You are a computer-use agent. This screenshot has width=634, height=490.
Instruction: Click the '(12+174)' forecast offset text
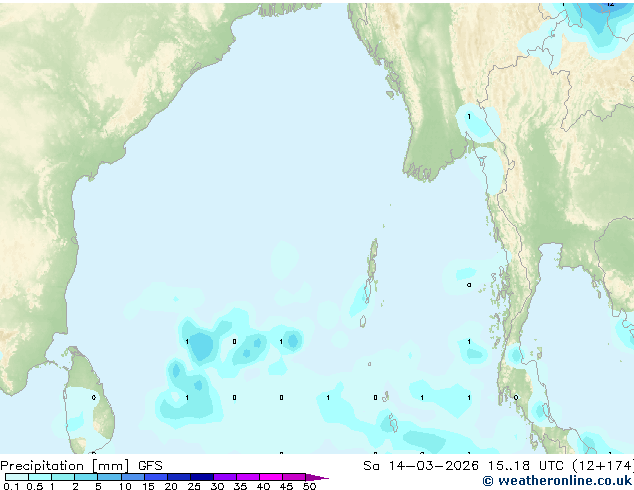pos(603,466)
